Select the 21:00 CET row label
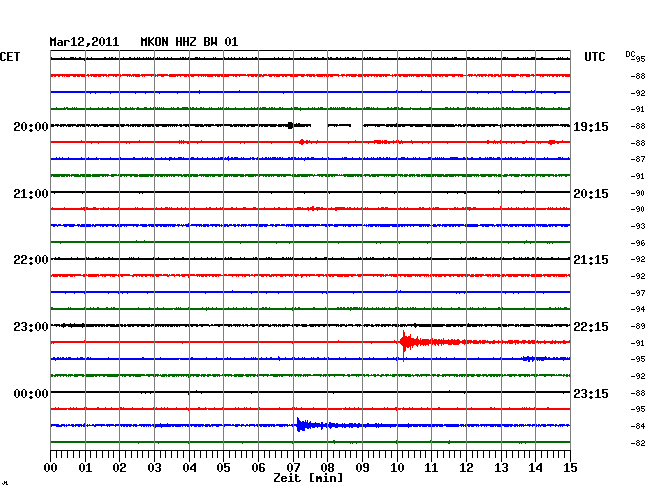Screen dimensions: 650x494 coord(31,194)
